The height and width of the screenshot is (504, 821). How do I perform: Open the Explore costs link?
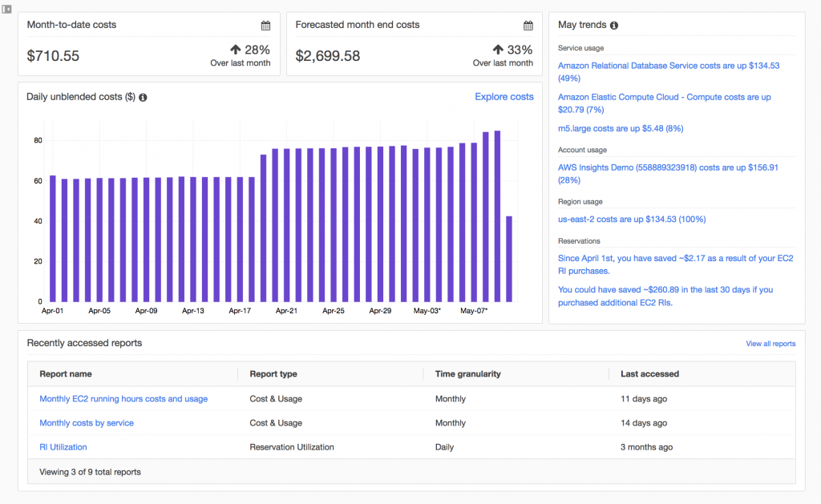pos(504,96)
